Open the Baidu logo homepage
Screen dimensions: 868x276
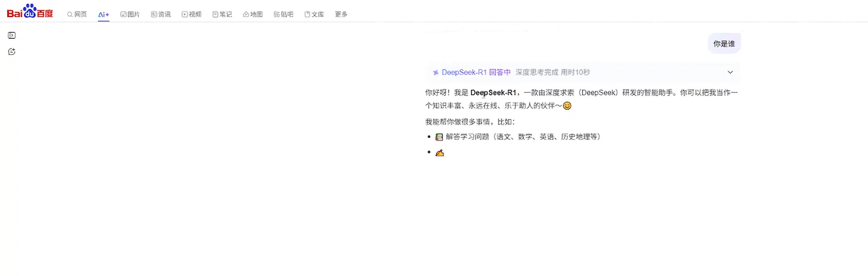tap(30, 11)
